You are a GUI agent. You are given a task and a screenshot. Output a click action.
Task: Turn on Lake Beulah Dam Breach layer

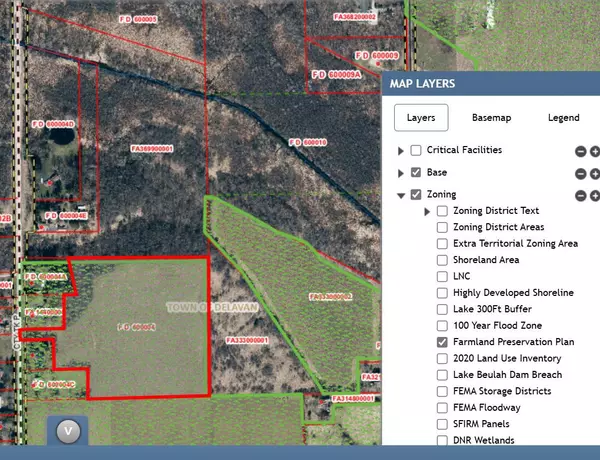(442, 375)
